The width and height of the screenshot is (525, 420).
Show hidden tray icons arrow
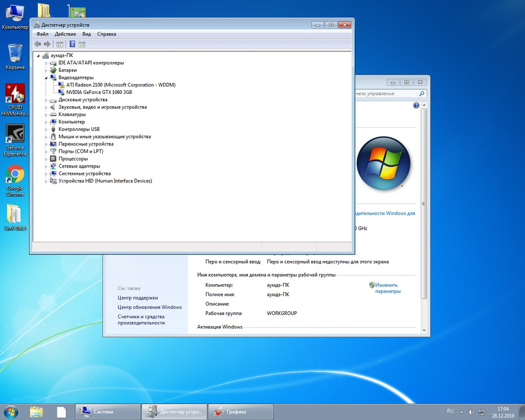(x=461, y=412)
